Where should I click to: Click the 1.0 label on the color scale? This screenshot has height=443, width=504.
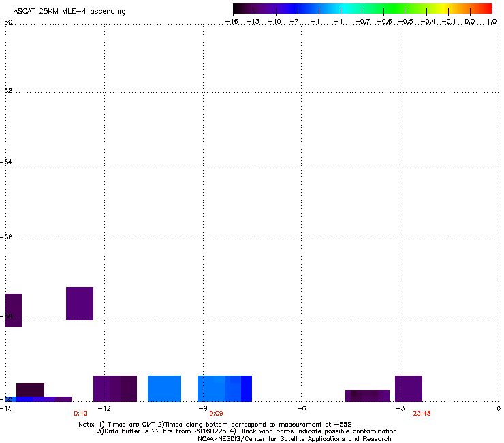tap(492, 22)
